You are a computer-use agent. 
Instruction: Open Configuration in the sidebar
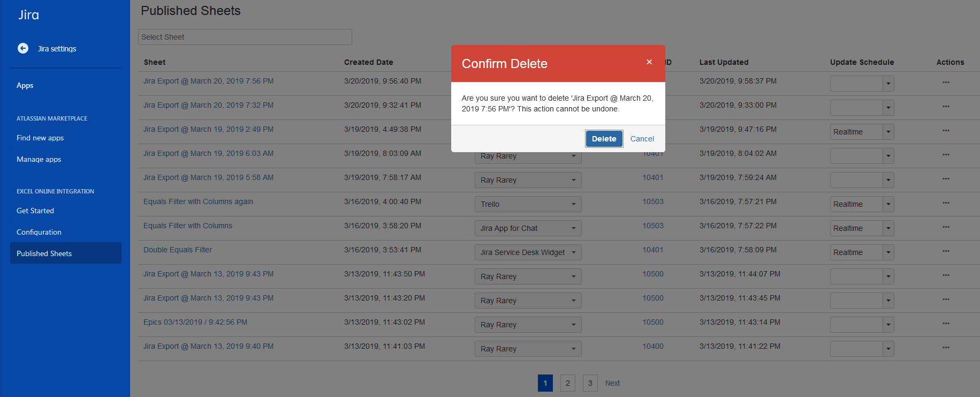(39, 232)
